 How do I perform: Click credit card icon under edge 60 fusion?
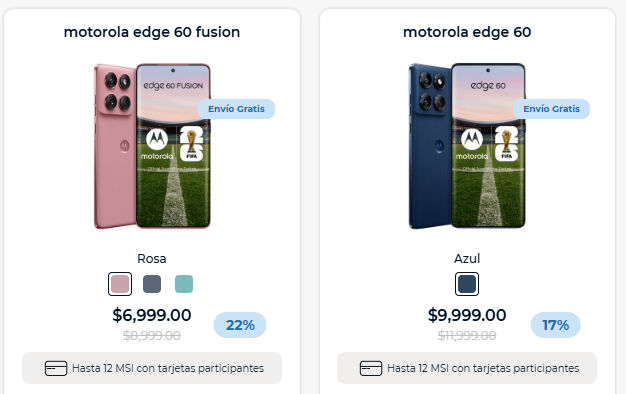point(56,368)
